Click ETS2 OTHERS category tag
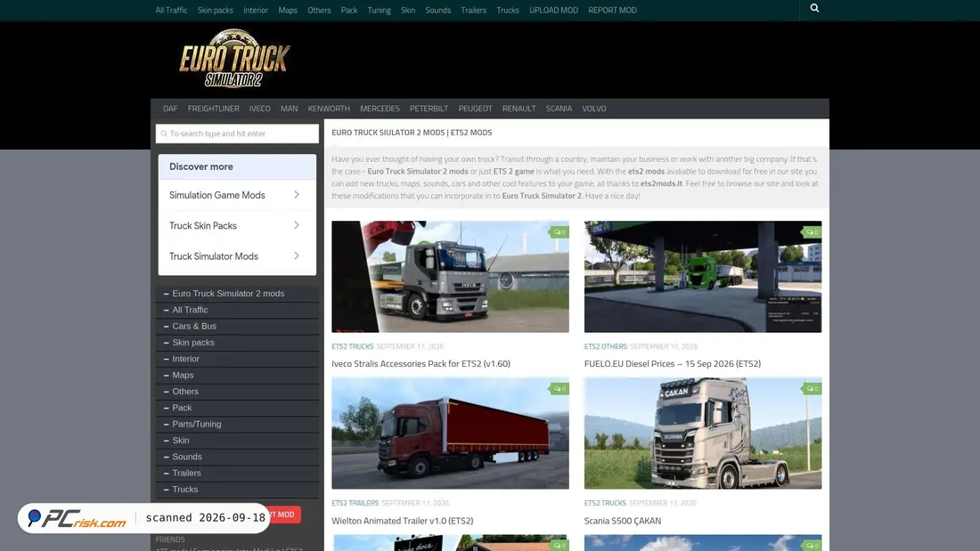The image size is (980, 551). [605, 346]
